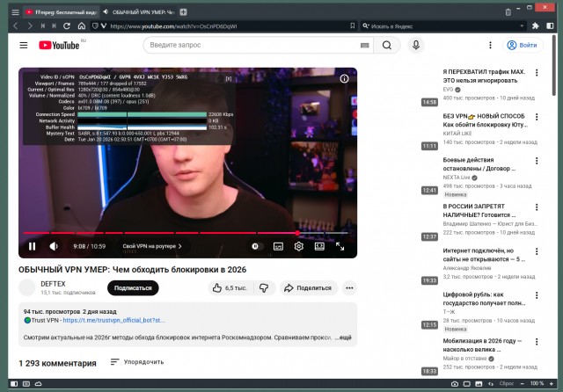Open options for БЕЗ VPN НОВЫЙ СПОСОБ video

click(x=537, y=117)
